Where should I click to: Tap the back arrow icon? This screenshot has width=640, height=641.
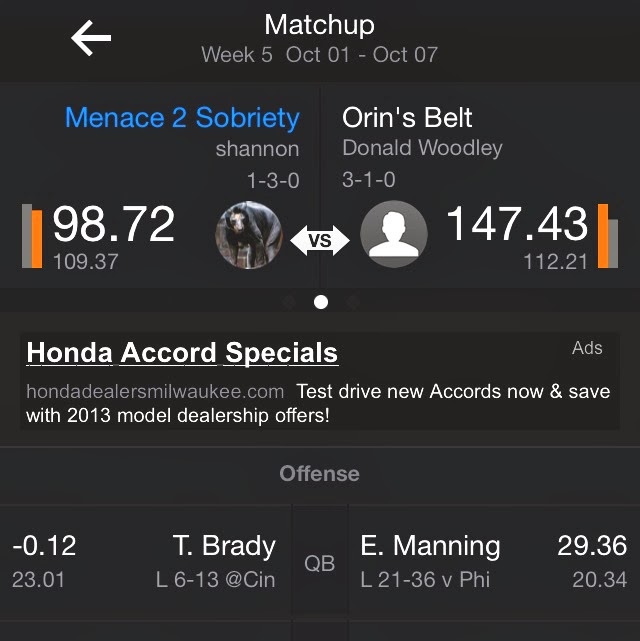91,38
